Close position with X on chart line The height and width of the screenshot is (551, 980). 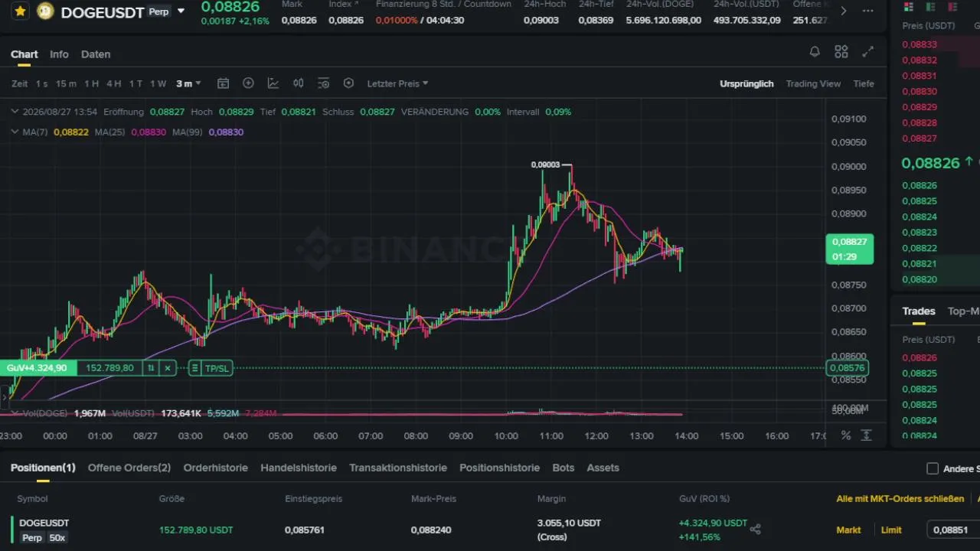tap(168, 368)
